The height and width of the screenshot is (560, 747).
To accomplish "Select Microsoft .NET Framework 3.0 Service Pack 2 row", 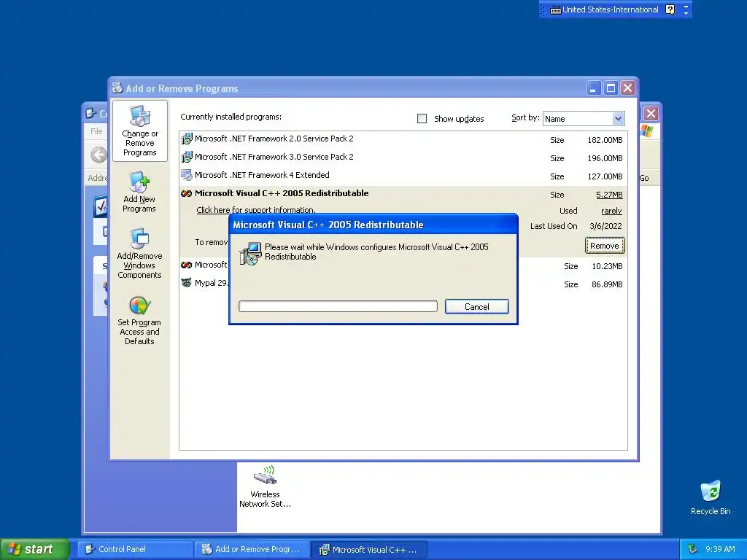I will pos(403,157).
